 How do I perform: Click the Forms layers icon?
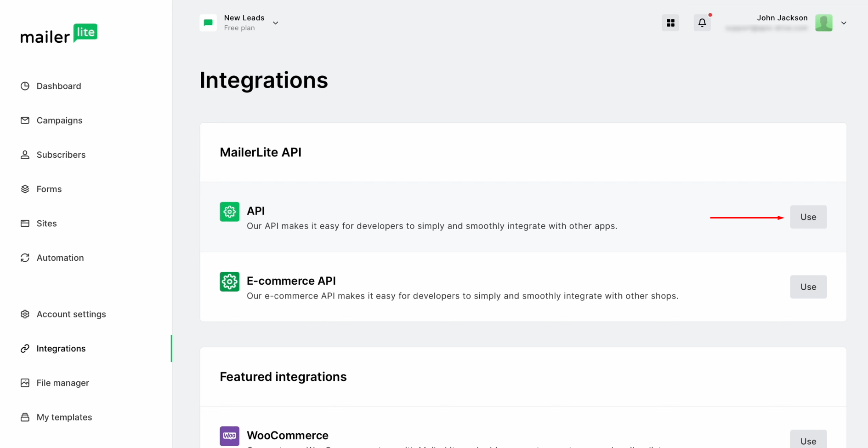(x=25, y=189)
